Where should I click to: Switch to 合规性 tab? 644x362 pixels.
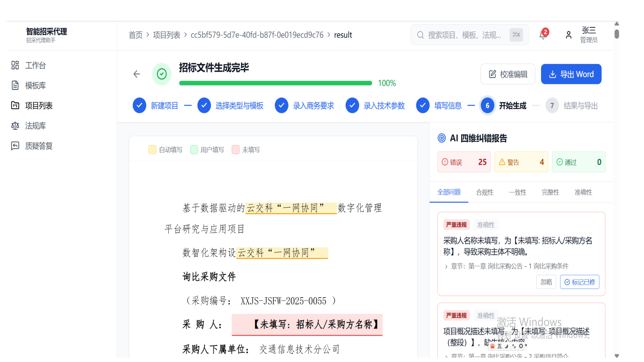485,192
